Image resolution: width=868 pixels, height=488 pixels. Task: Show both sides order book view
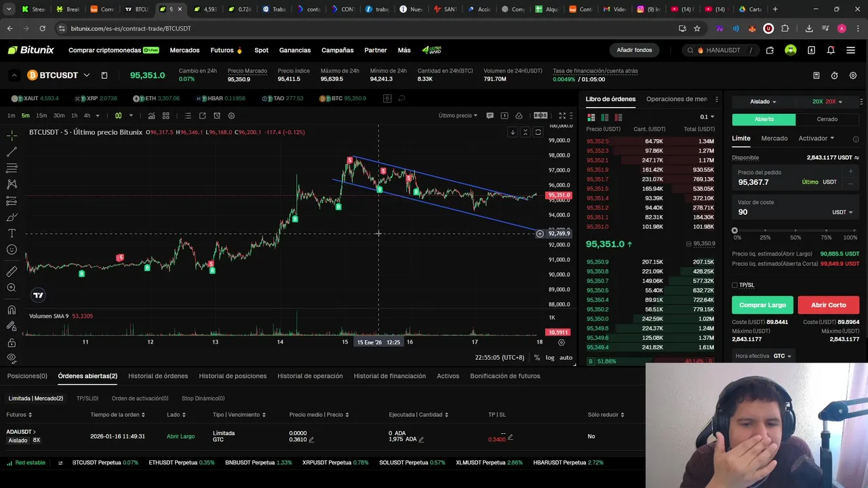click(x=591, y=117)
